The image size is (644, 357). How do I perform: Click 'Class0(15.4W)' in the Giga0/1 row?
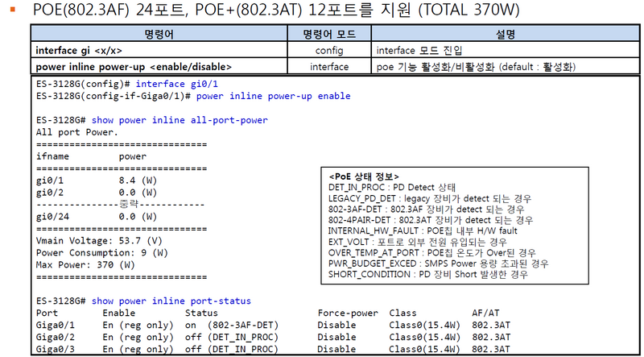point(425,326)
